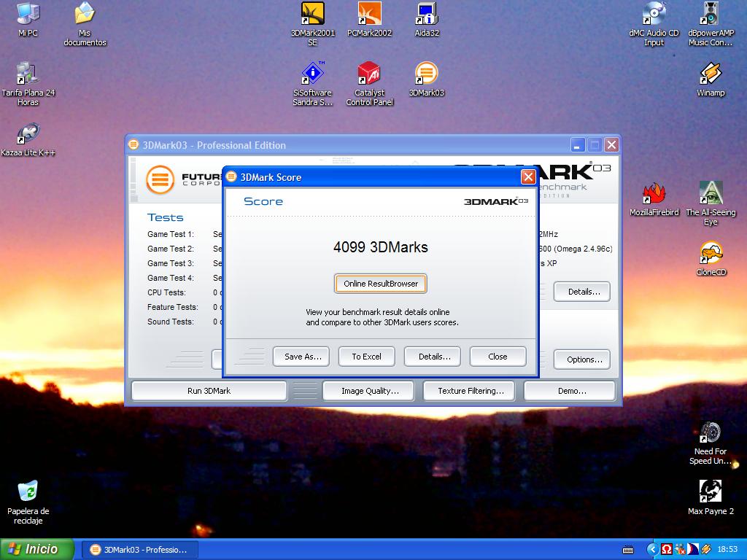Select the 3DMark03 desktop shortcut
This screenshot has width=747, height=560.
[x=426, y=79]
